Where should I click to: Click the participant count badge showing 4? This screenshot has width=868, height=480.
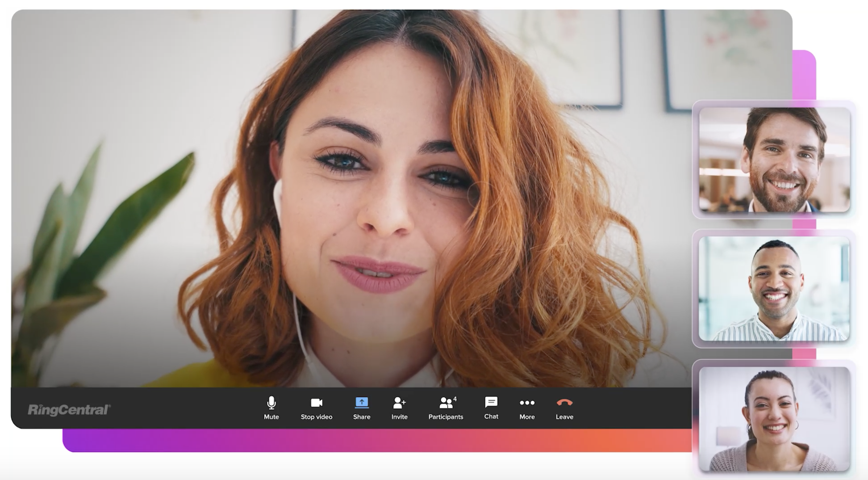(x=455, y=399)
